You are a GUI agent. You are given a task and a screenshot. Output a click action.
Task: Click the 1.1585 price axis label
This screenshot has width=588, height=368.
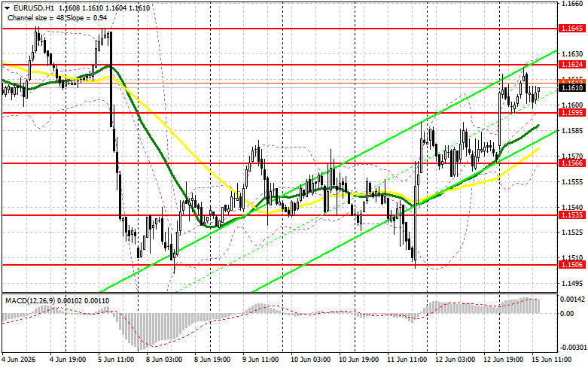[572, 130]
